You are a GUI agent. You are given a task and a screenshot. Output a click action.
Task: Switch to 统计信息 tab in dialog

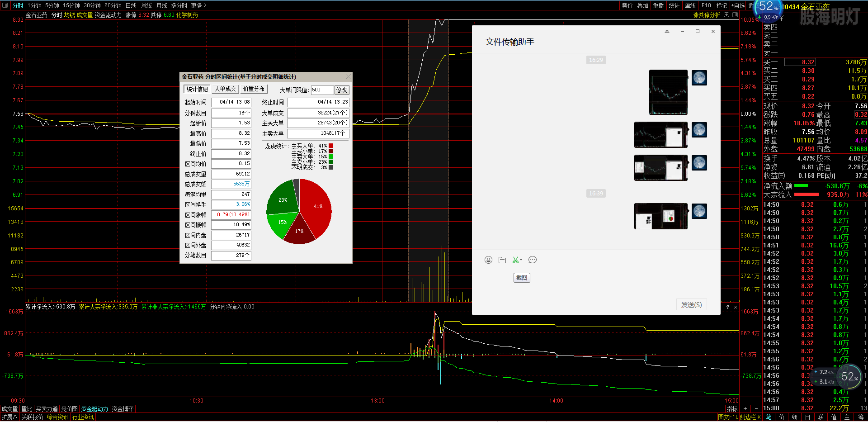click(x=197, y=89)
